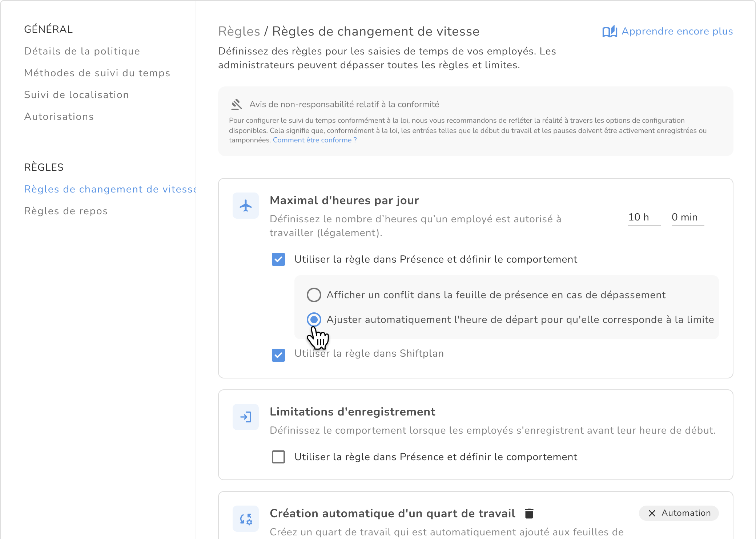Select the Afficher un conflit radio option
The image size is (756, 539).
pyautogui.click(x=314, y=295)
